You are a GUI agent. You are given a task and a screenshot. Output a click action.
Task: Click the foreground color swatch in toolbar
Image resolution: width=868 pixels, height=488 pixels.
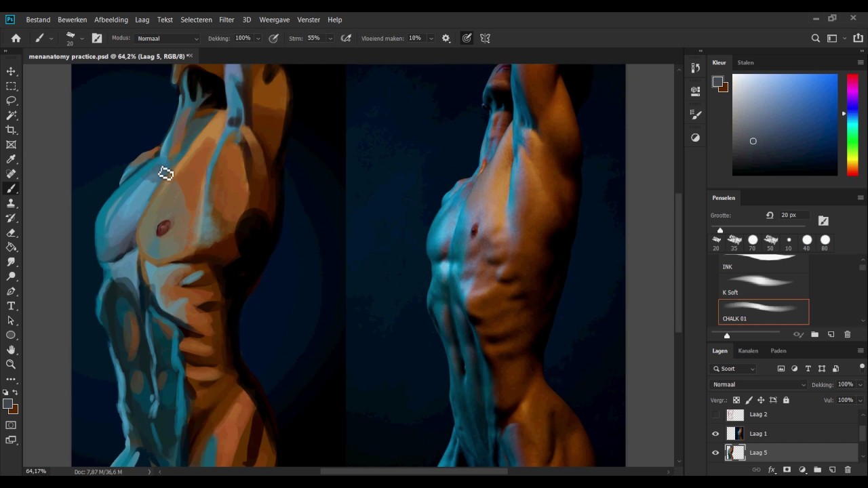coord(7,404)
